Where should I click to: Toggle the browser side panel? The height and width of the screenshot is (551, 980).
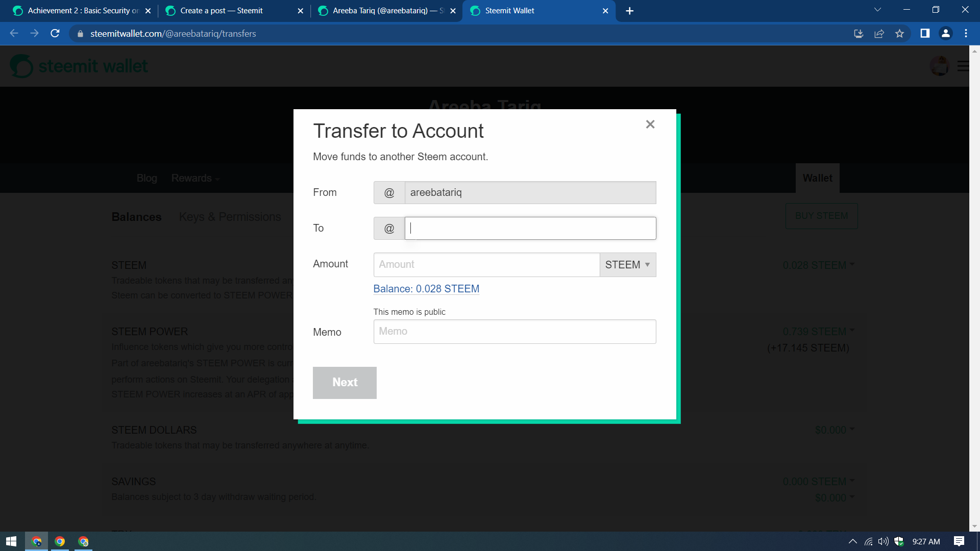point(925,34)
